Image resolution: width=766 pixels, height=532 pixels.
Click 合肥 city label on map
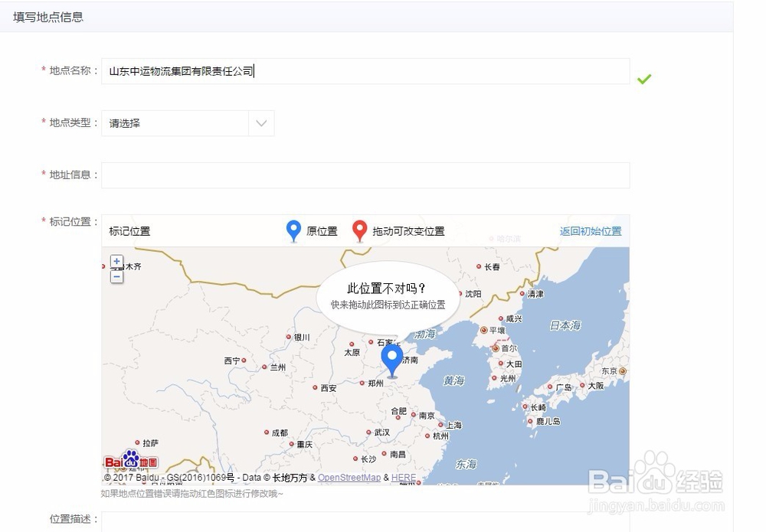tap(398, 411)
